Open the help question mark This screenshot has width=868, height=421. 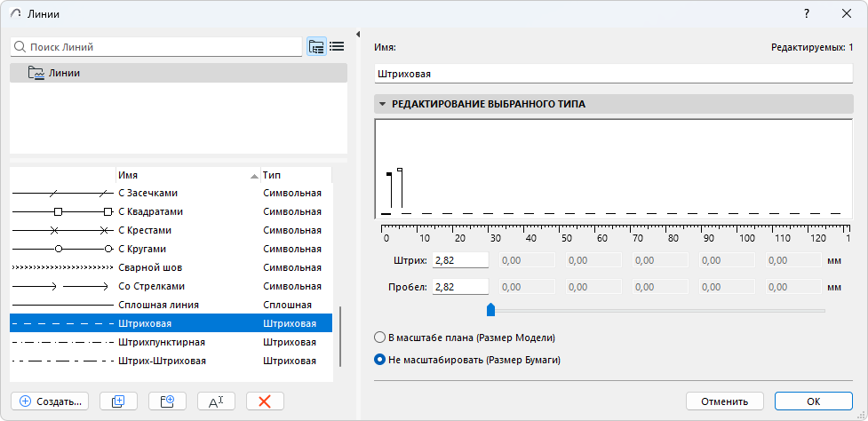tap(807, 14)
